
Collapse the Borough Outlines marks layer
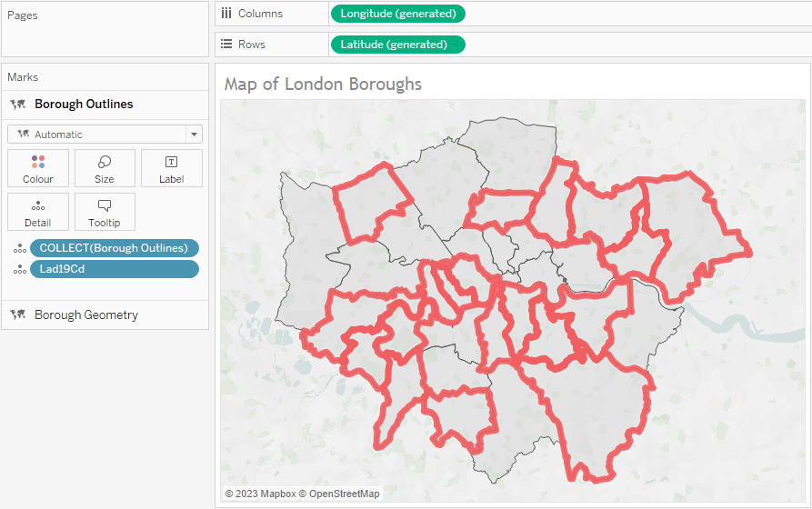pos(84,105)
